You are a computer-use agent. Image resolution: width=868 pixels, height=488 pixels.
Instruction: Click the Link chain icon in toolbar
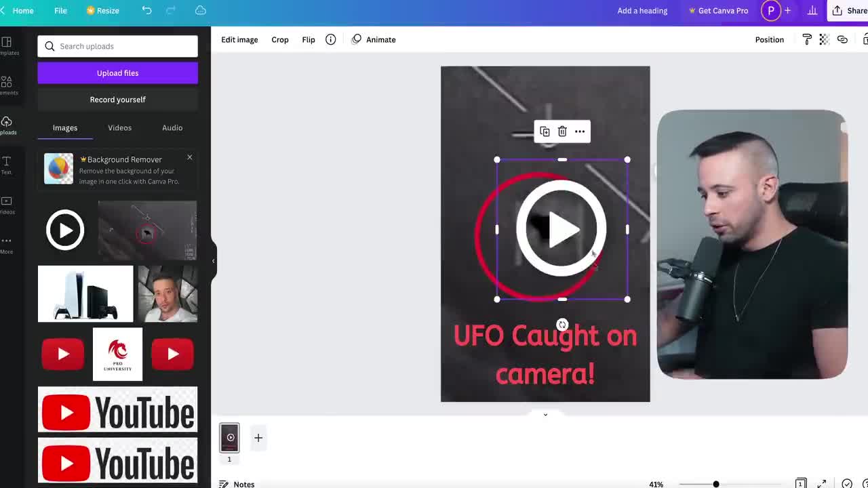coord(842,39)
